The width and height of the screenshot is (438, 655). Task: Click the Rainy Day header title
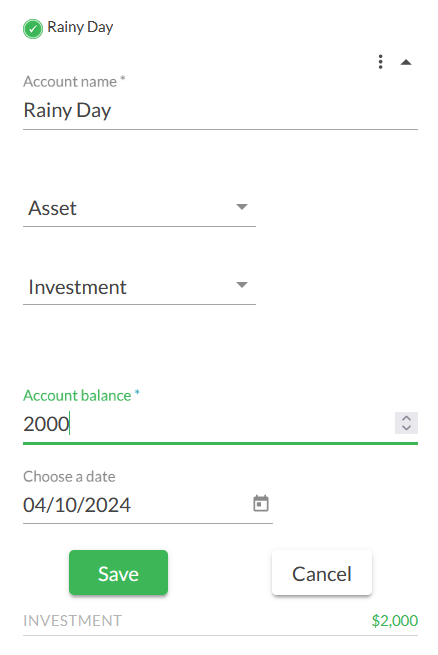click(x=80, y=27)
